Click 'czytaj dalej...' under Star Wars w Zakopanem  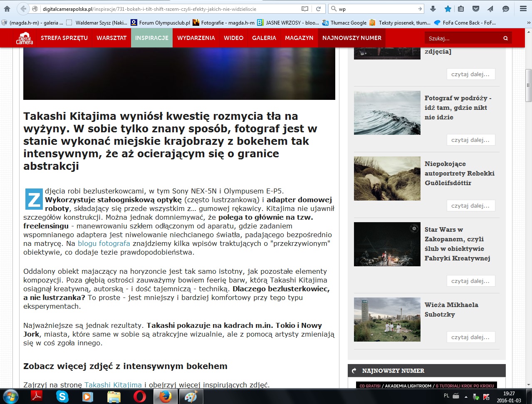click(470, 281)
